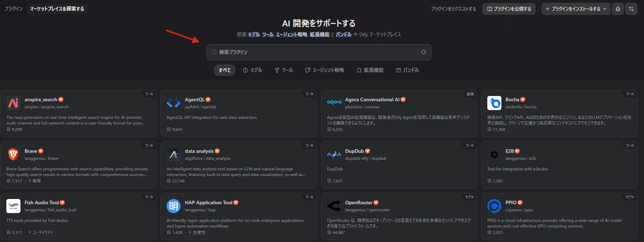The width and height of the screenshot is (644, 242).
Task: Click the プラグインを公開する button
Action: 509,9
